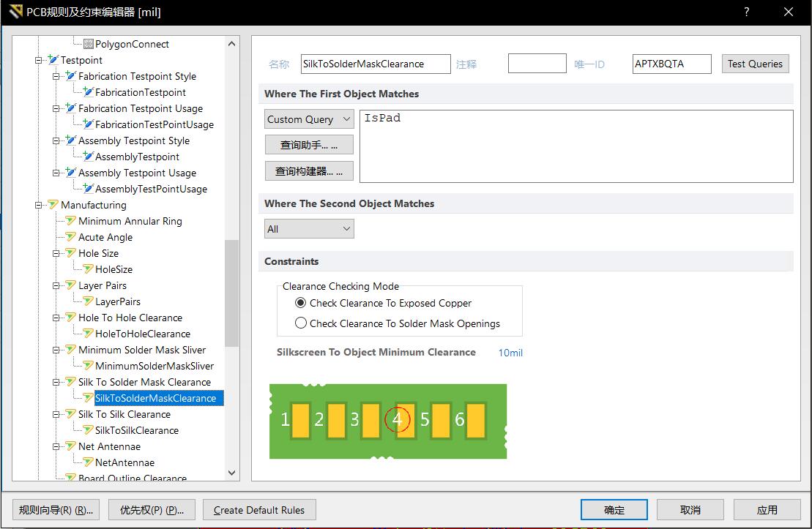
Task: Collapse Silk To Solder Mask Clearance node
Action: pyautogui.click(x=56, y=382)
